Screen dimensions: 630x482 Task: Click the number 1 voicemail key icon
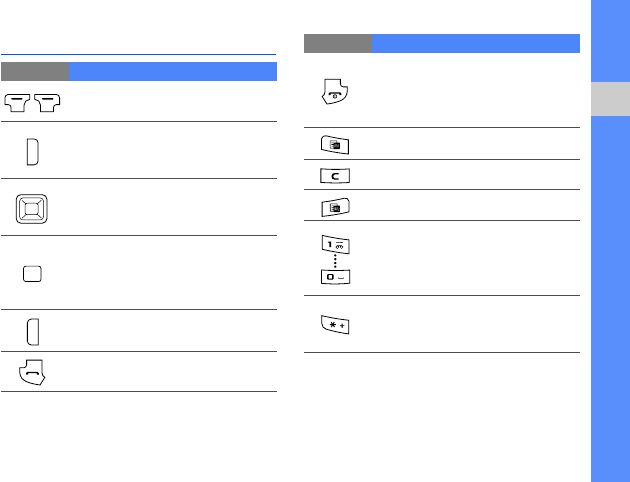click(333, 244)
